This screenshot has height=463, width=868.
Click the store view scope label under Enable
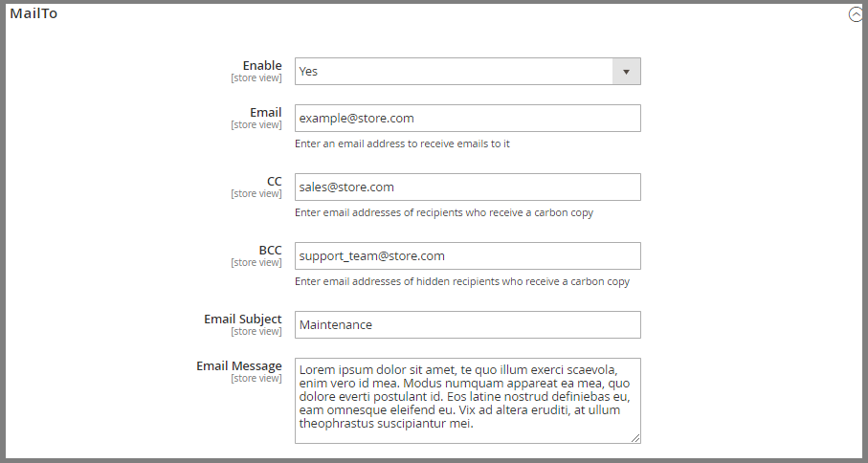click(256, 78)
